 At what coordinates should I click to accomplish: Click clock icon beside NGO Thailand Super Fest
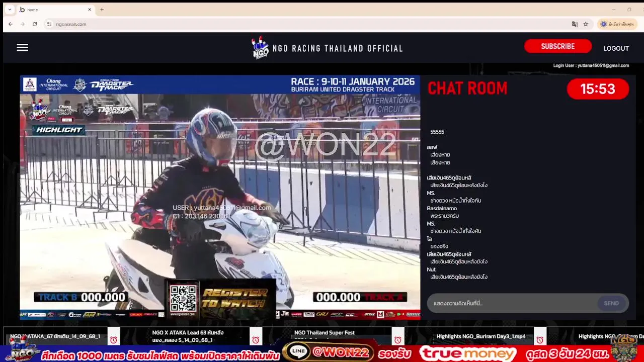click(398, 340)
